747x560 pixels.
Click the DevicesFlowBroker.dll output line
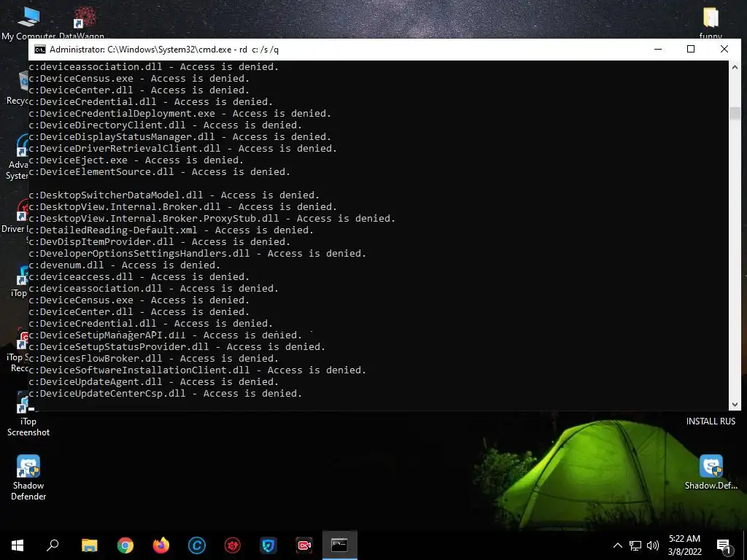[x=153, y=359]
